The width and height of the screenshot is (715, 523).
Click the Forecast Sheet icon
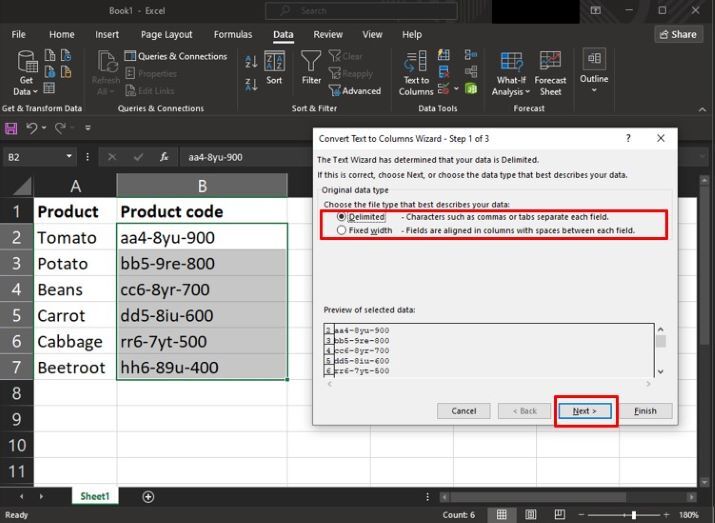(550, 64)
